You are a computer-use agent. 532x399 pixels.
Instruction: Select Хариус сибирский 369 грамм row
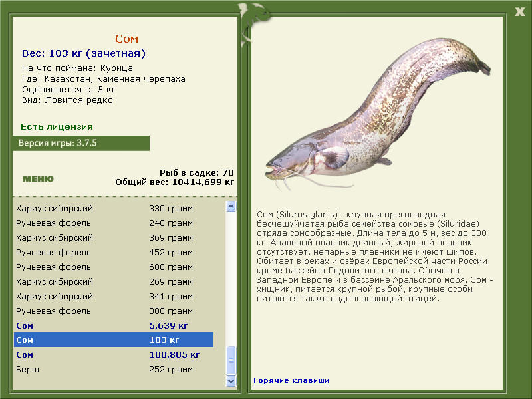pos(114,238)
